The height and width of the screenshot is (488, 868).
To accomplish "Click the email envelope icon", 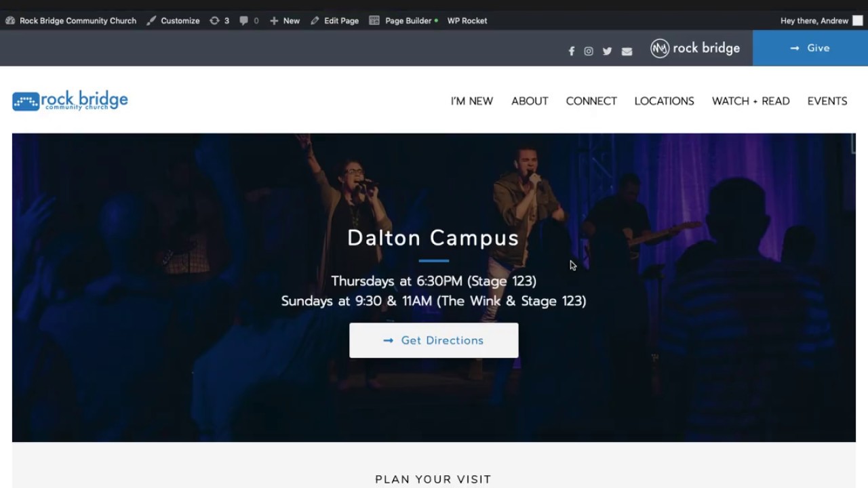I will (627, 52).
